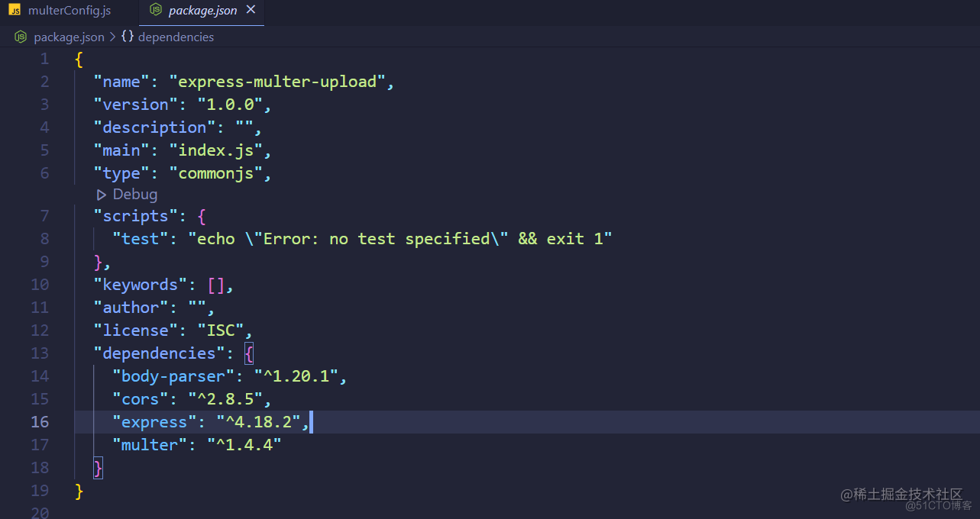Click line number 8 in the gutter
This screenshot has height=519, width=980.
pos(44,238)
